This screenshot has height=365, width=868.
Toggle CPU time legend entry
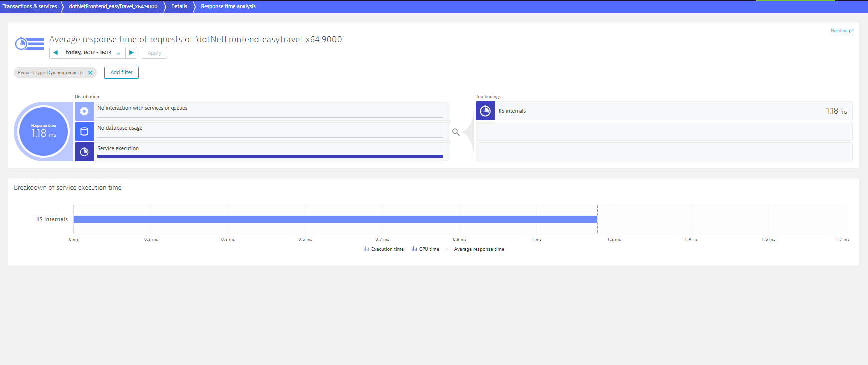[x=425, y=249]
